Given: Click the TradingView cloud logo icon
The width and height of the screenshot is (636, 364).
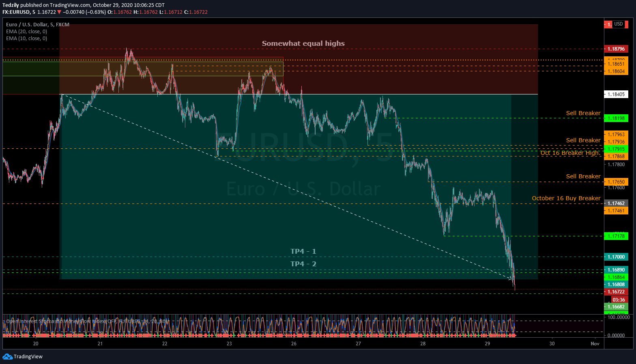Looking at the screenshot, I should 7,356.
